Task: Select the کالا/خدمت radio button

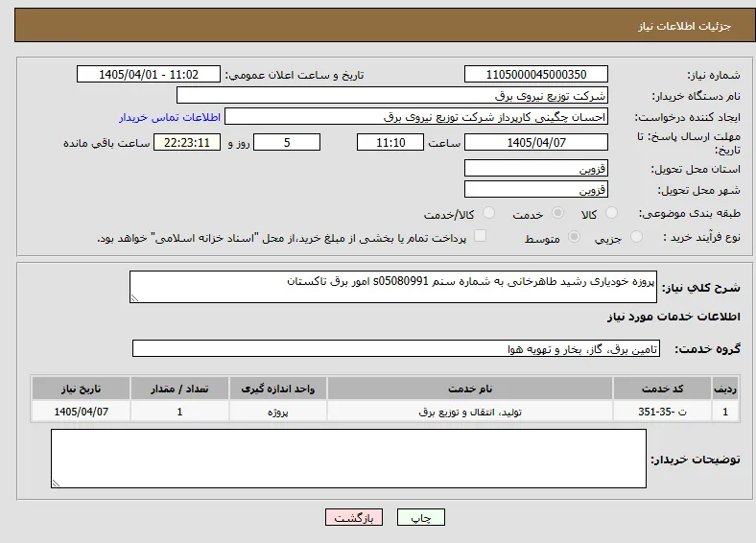Action: click(489, 213)
